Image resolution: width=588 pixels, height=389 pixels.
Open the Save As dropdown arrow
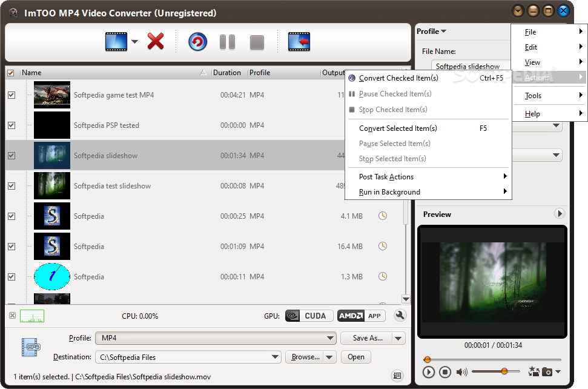point(398,338)
